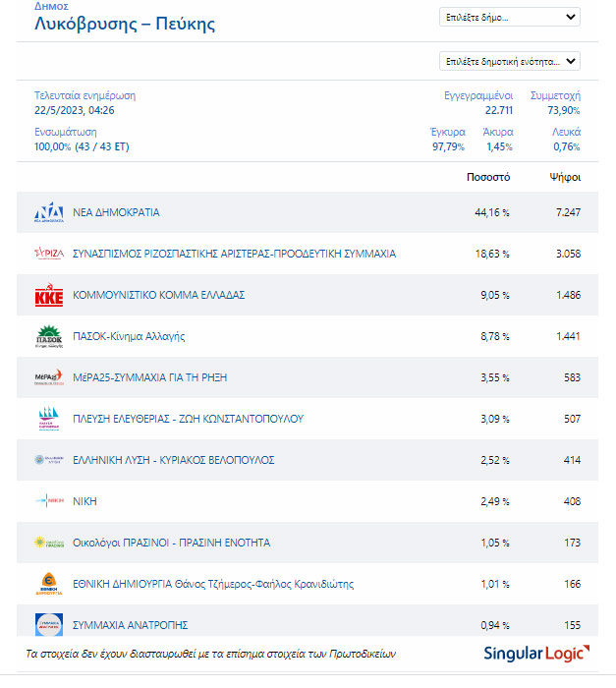Click the 'Τελευταία ενημέρωση' label

pos(85,95)
